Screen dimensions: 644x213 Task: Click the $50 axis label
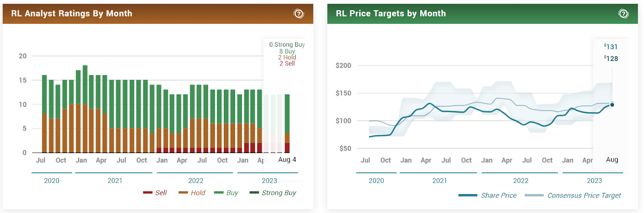[345, 149]
